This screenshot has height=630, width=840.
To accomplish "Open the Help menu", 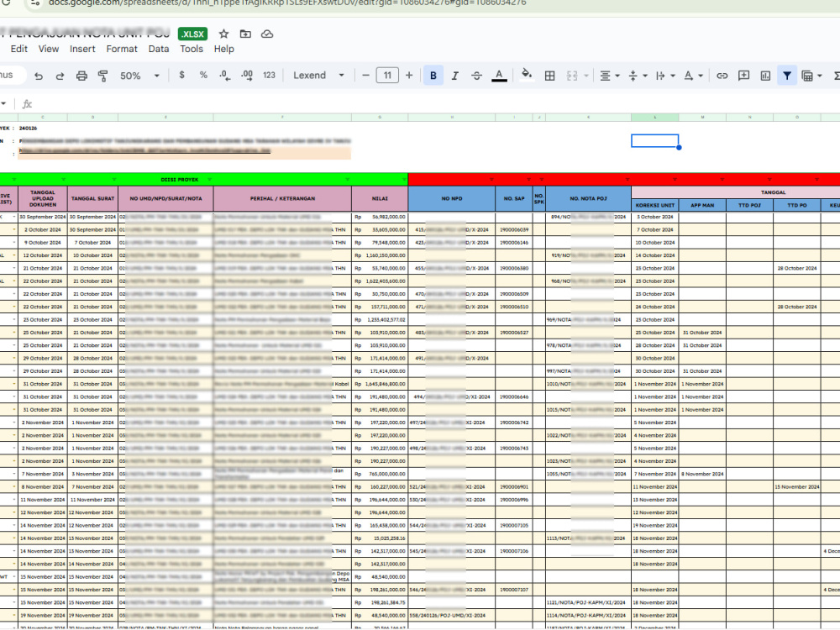I will (x=224, y=49).
